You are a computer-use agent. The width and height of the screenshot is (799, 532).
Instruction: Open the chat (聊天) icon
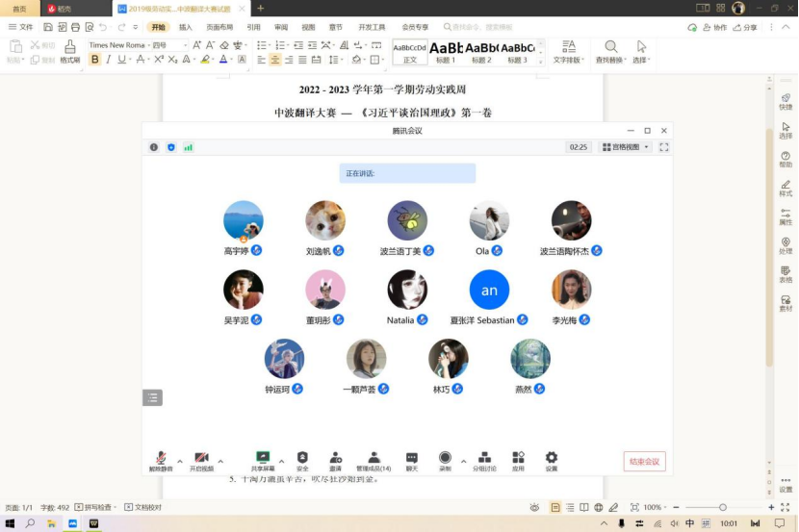tap(412, 458)
